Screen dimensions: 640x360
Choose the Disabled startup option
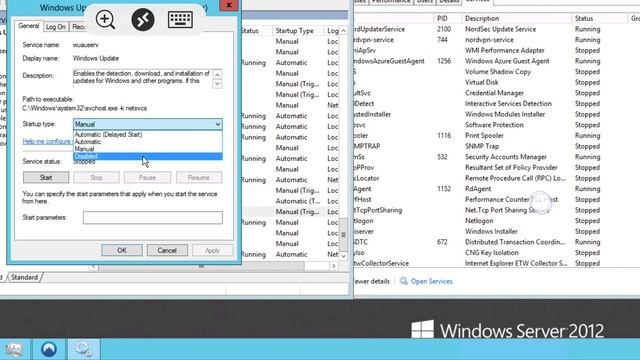pos(148,156)
